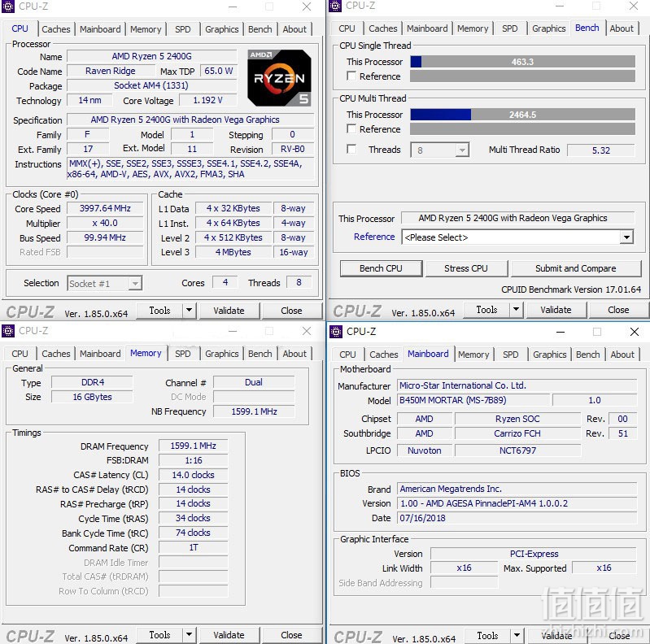Click the Core Speed value 3997.64 MHz

[x=105, y=208]
